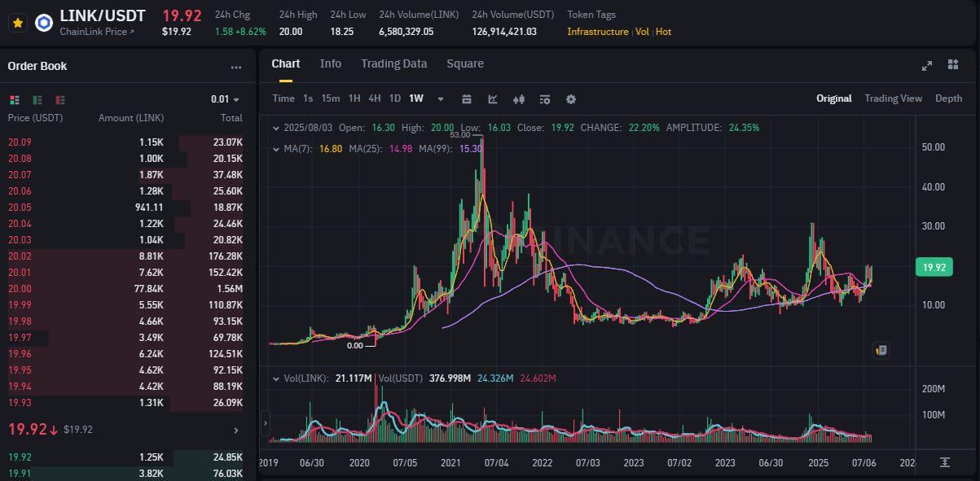Toggle the favorite star for LINK/USDT
The height and width of the screenshot is (481, 980).
[x=17, y=23]
